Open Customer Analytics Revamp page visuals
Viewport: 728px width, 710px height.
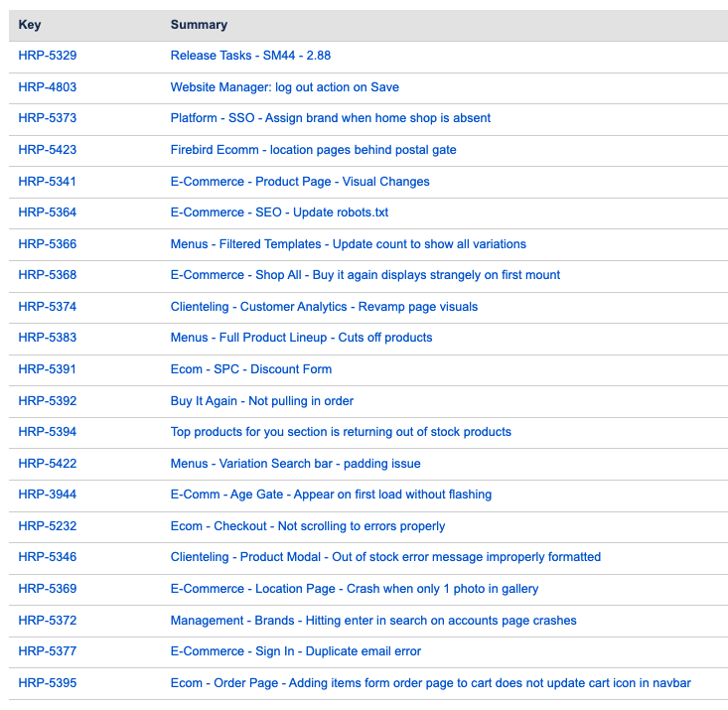click(x=324, y=307)
